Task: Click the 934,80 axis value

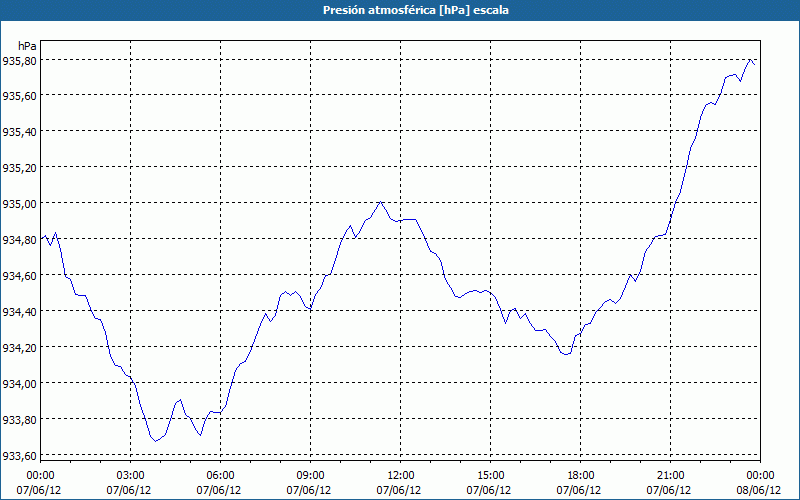Action: [x=19, y=239]
